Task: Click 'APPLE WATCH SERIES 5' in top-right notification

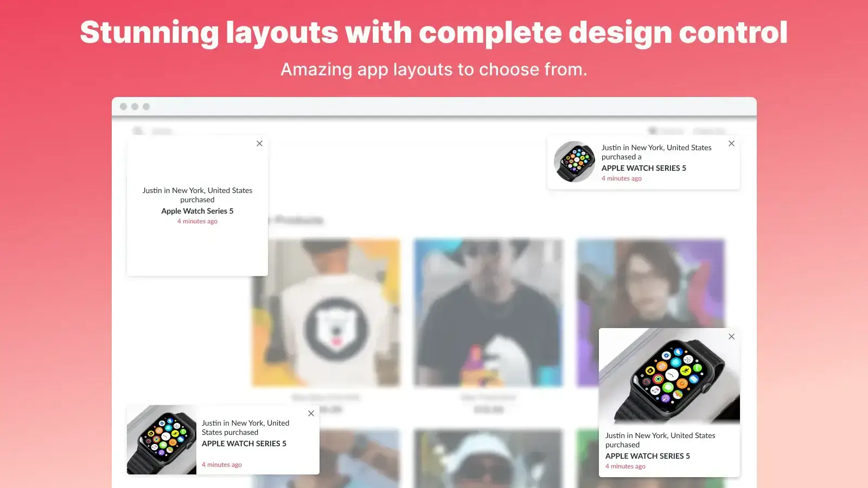Action: coord(643,168)
